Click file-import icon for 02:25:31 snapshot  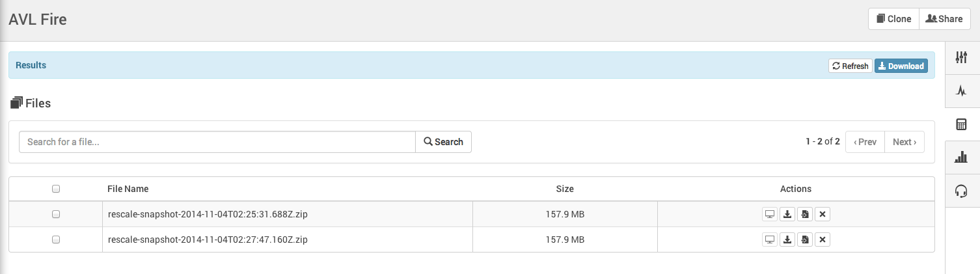[x=805, y=214]
